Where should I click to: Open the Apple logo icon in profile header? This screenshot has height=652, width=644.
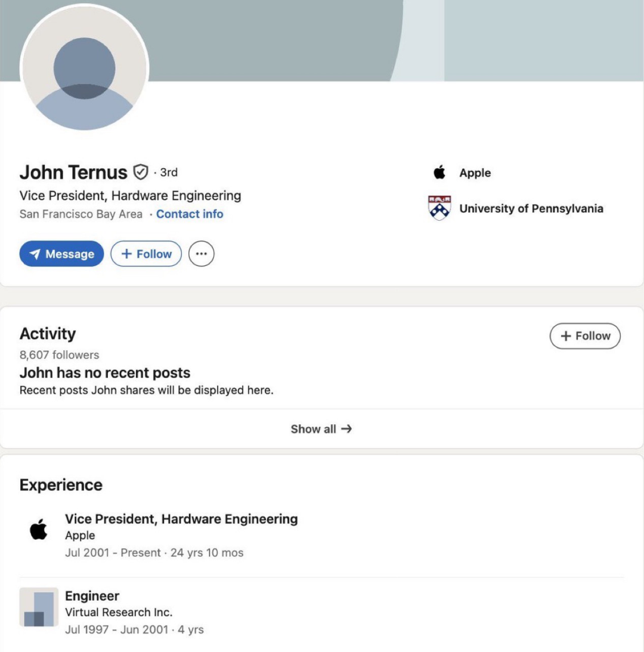coord(439,172)
